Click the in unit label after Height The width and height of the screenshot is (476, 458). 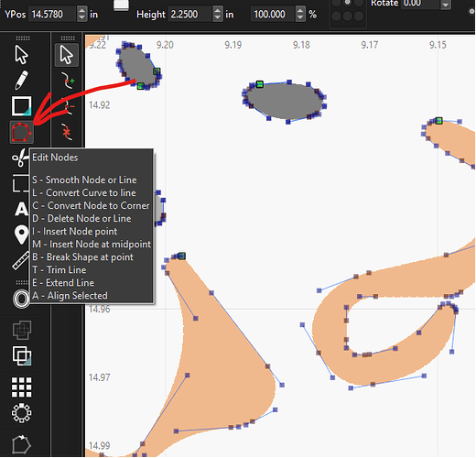[230, 15]
